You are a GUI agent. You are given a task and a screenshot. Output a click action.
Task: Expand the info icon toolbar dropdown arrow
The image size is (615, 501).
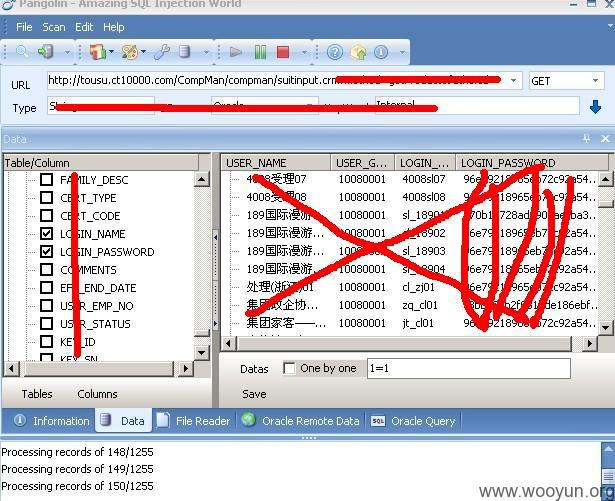coord(402,52)
